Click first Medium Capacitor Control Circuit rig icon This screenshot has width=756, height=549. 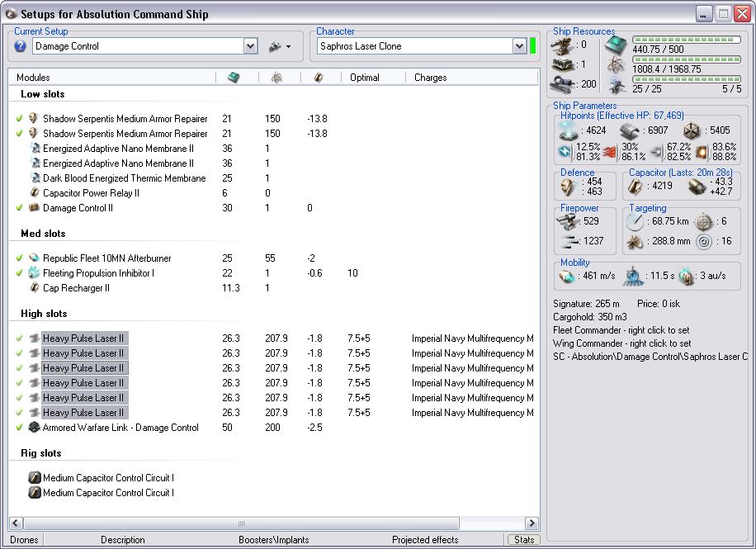(34, 478)
